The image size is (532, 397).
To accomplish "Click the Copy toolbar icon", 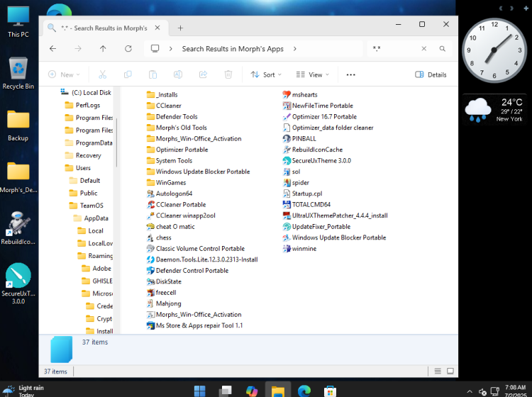I will coord(128,74).
